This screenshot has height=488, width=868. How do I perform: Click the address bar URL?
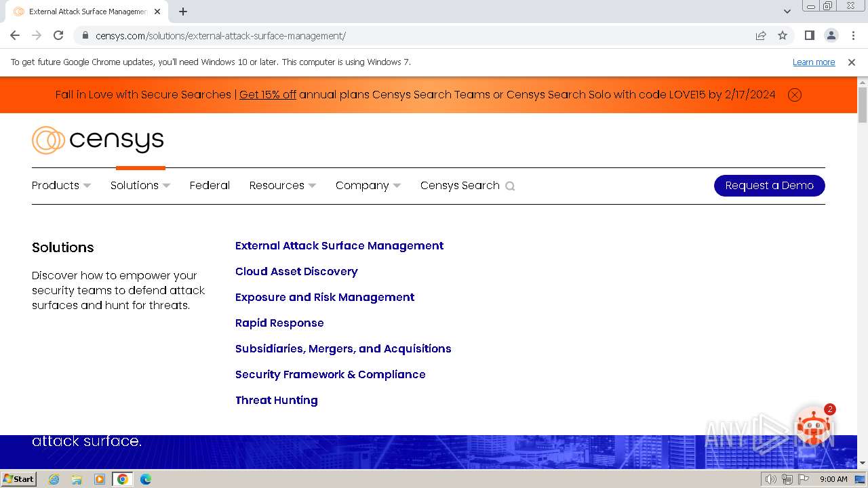coord(220,36)
